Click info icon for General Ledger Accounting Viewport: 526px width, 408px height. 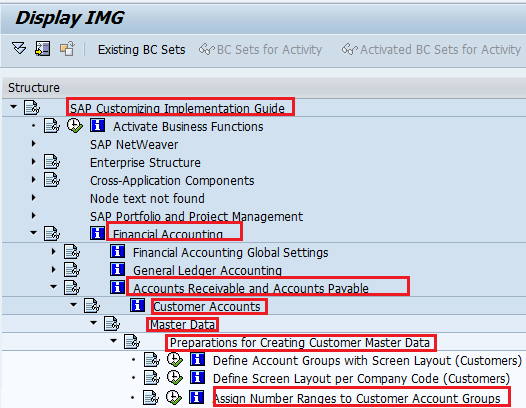[x=117, y=269]
